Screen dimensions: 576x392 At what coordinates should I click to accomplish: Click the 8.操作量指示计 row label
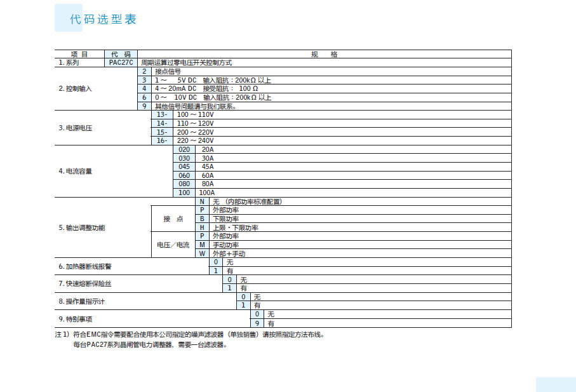pyautogui.click(x=81, y=302)
